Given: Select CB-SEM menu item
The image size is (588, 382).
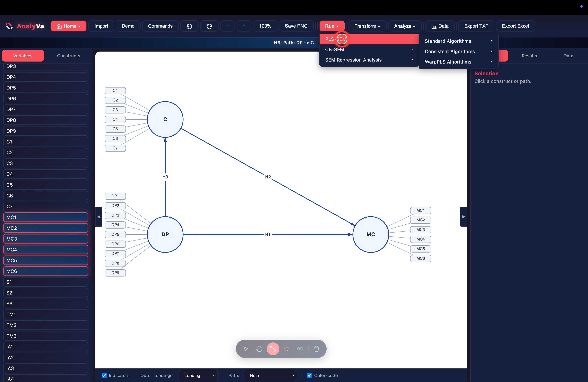Looking at the screenshot, I should (x=369, y=49).
